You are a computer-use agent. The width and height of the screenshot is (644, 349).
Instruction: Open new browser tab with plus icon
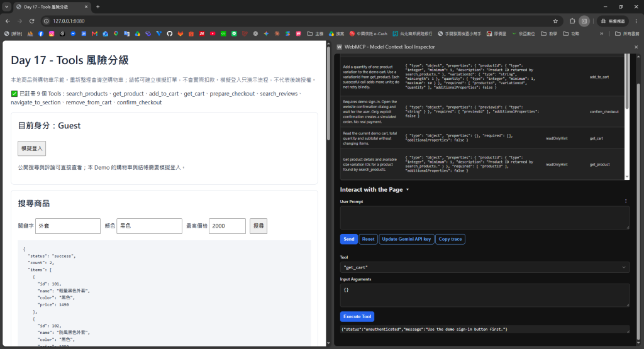[x=97, y=6]
